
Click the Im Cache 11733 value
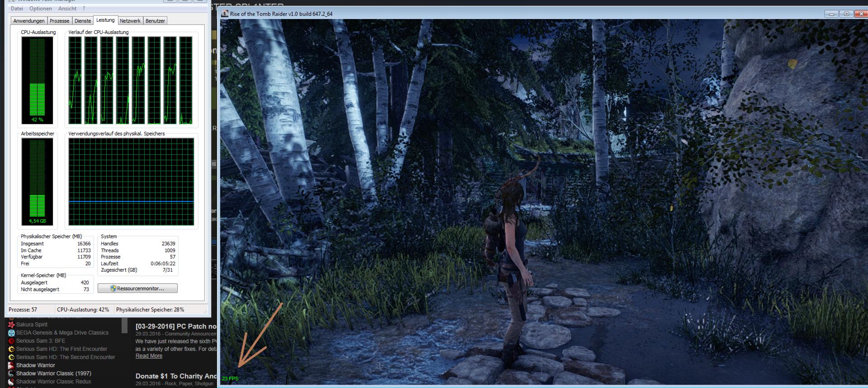pyautogui.click(x=84, y=250)
